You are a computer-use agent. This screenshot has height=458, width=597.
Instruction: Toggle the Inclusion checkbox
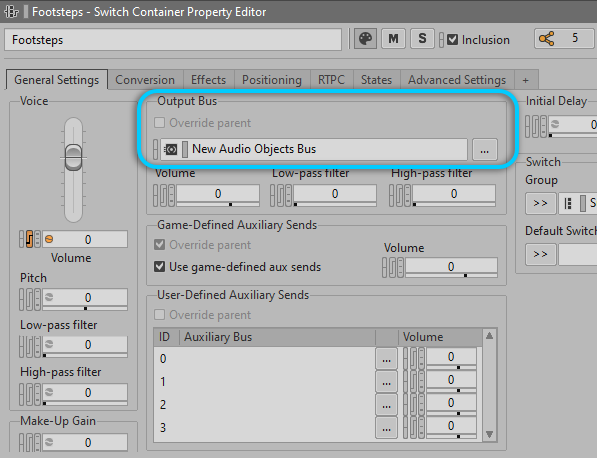(x=452, y=40)
